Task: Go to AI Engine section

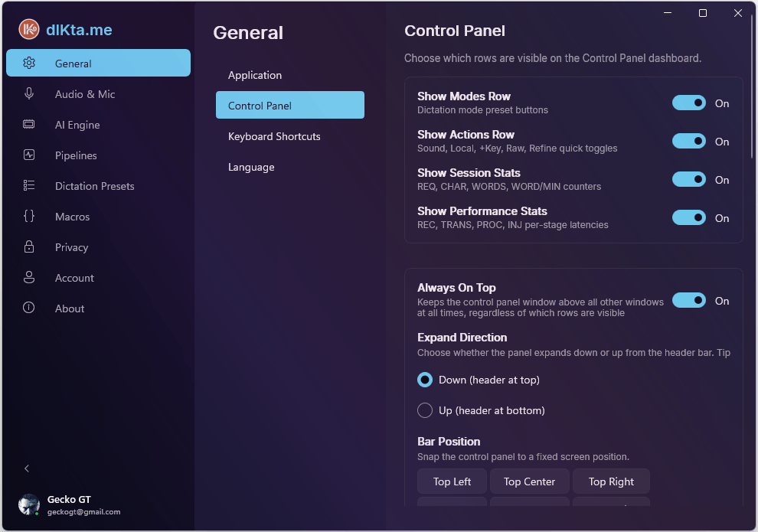Action: point(98,124)
